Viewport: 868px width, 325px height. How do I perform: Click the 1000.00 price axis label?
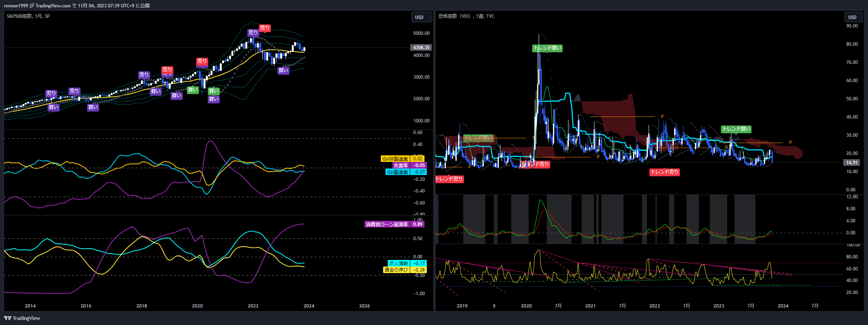(x=421, y=121)
